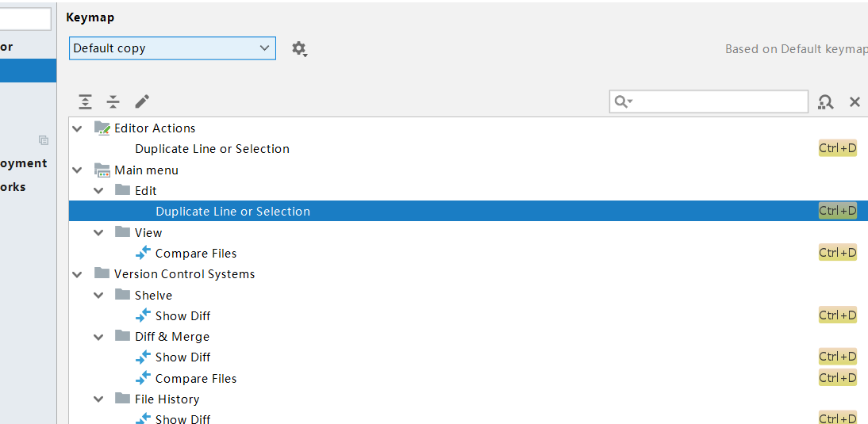Click the Version Control Systems folder icon
The width and height of the screenshot is (868, 424).
click(102, 273)
